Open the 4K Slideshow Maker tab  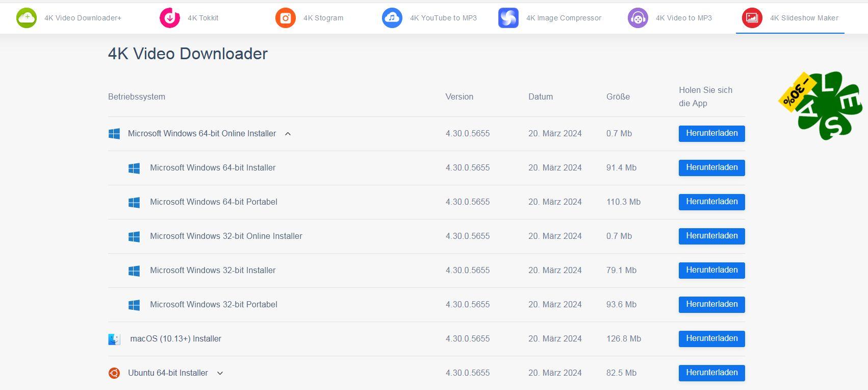pyautogui.click(x=790, y=18)
